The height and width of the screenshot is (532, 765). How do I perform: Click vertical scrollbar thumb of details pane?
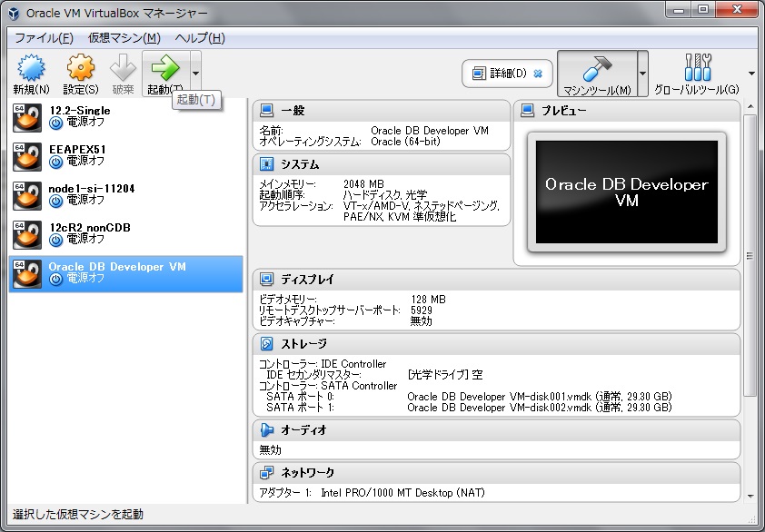coord(750,255)
